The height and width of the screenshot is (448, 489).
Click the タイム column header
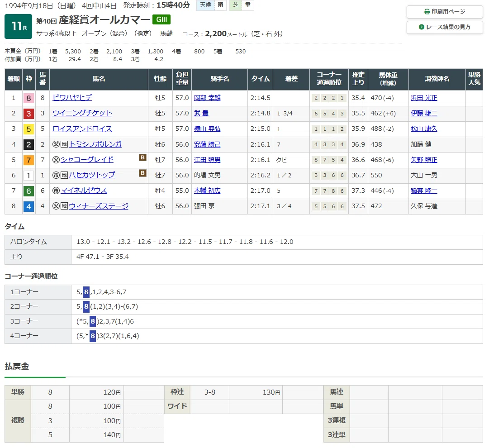(261, 79)
